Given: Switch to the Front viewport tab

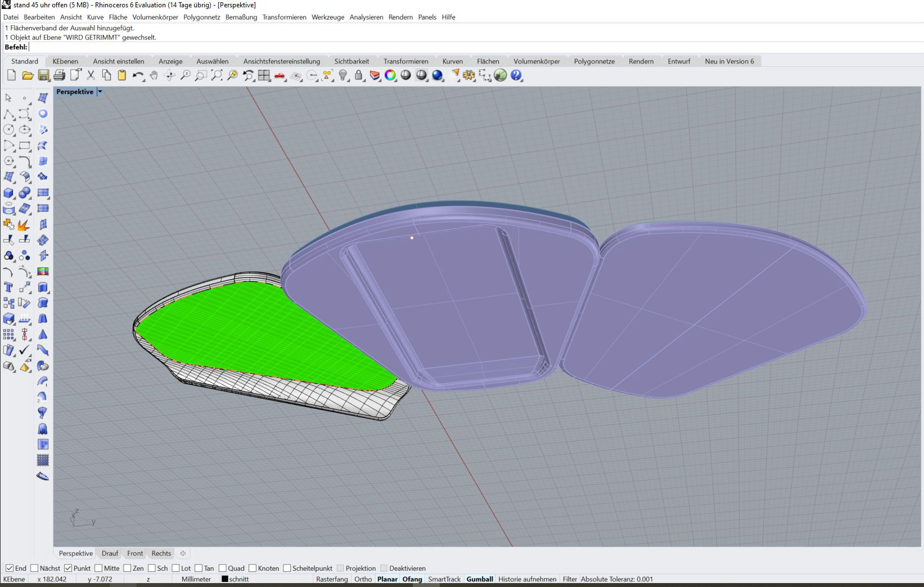Looking at the screenshot, I should 135,553.
